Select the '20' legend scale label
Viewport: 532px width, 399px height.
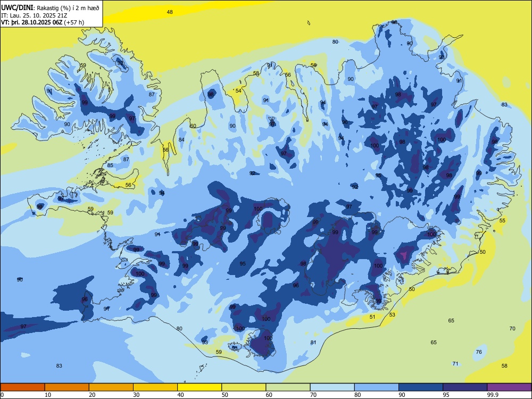(92, 395)
